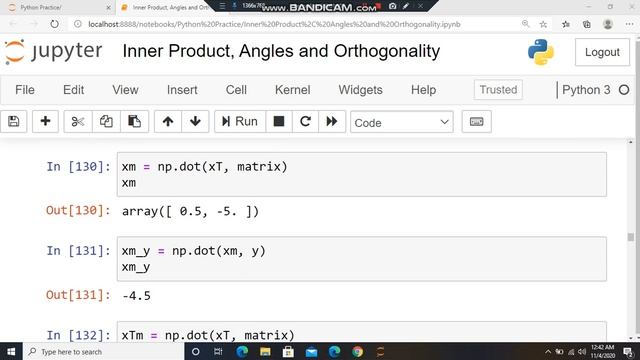Paste cells below icon
The width and height of the screenshot is (640, 360).
coord(134,121)
